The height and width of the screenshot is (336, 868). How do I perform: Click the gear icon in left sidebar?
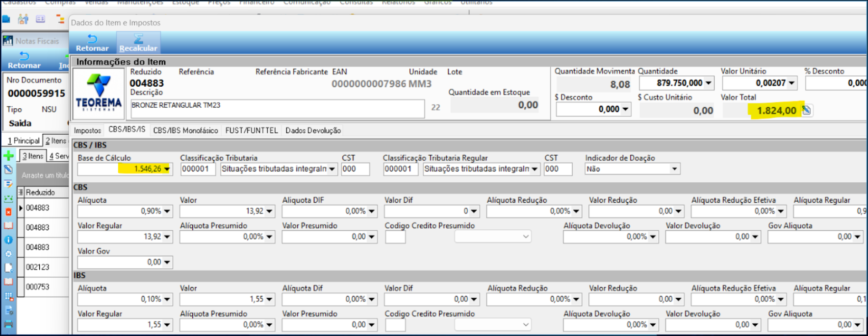8,254
